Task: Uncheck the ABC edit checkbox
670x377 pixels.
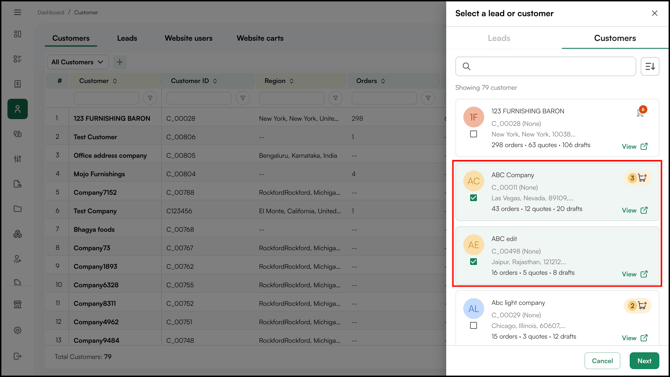Action: tap(473, 262)
